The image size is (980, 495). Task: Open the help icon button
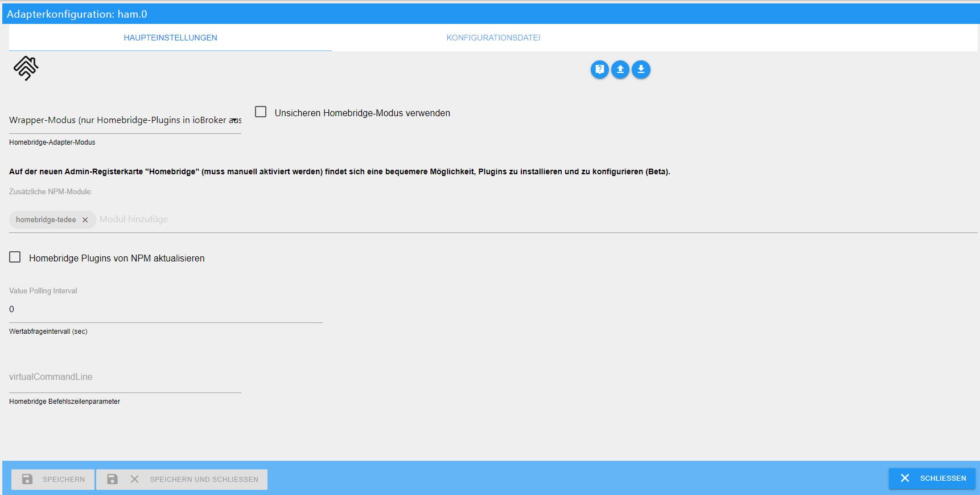point(600,69)
